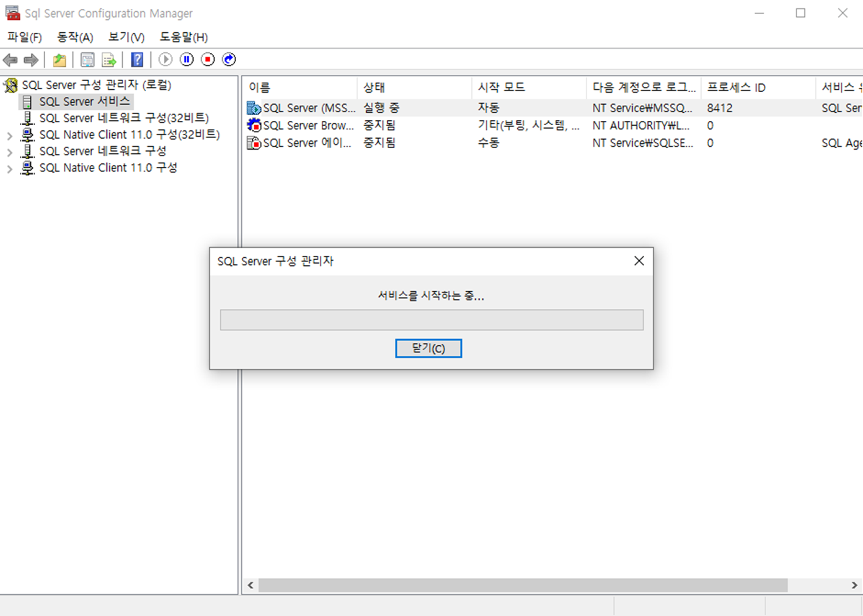This screenshot has height=616, width=863.
Task: Click the SQL Server 구성 관리자 (로컬) root icon
Action: (x=11, y=85)
